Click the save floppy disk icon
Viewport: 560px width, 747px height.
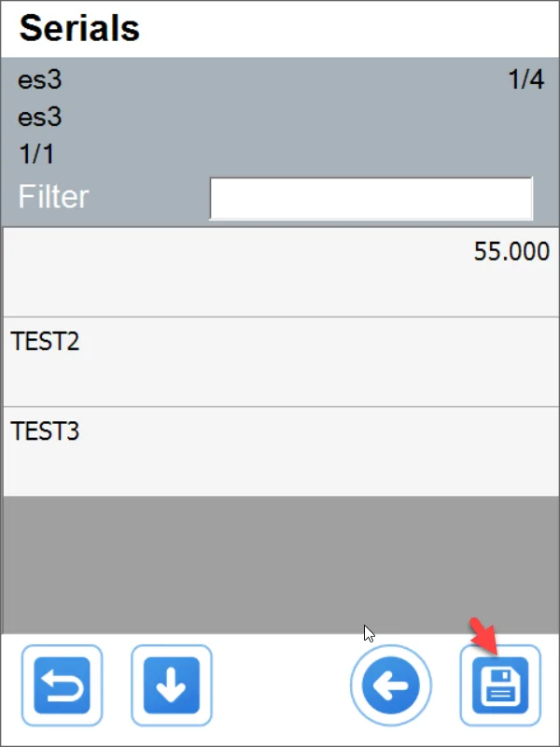(x=500, y=686)
